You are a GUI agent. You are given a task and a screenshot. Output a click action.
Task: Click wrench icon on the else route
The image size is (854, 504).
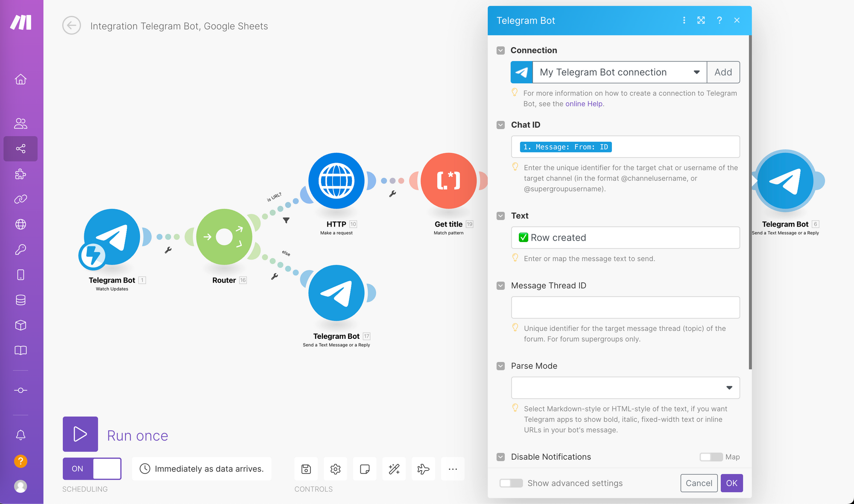[x=275, y=277]
